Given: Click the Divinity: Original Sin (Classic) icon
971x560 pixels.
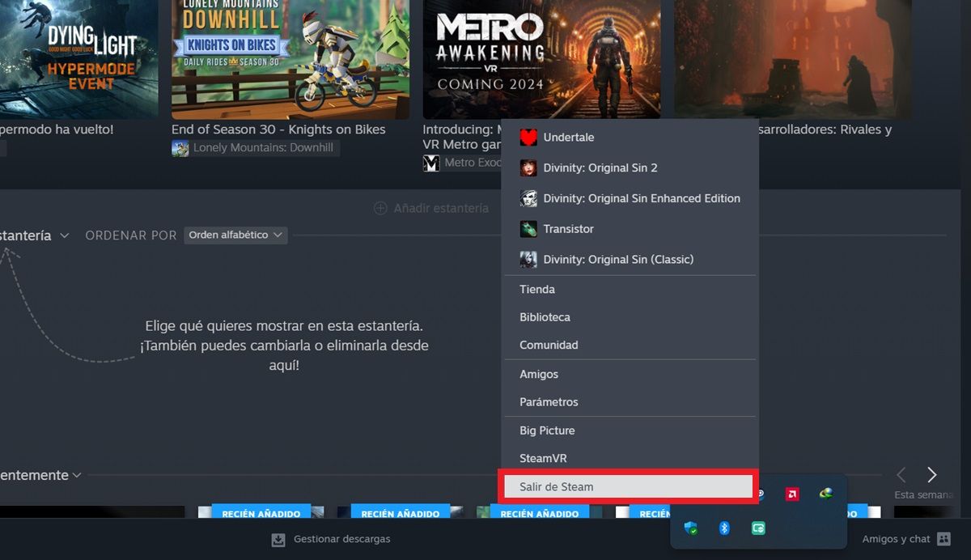Looking at the screenshot, I should 528,259.
